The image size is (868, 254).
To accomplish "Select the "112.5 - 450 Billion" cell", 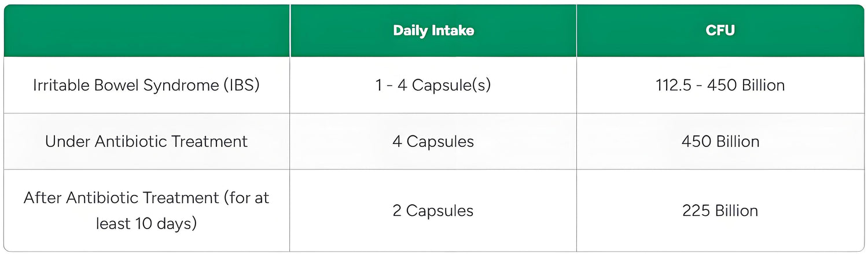I will [x=720, y=85].
